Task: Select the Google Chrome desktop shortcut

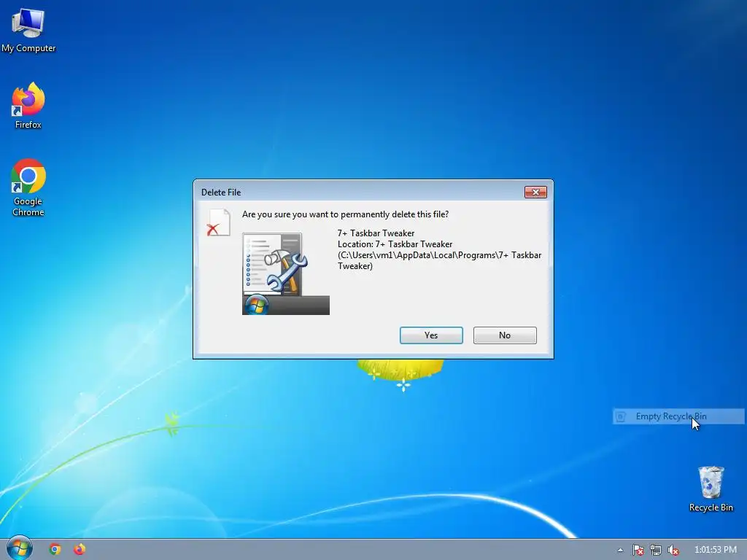Action: (28, 187)
